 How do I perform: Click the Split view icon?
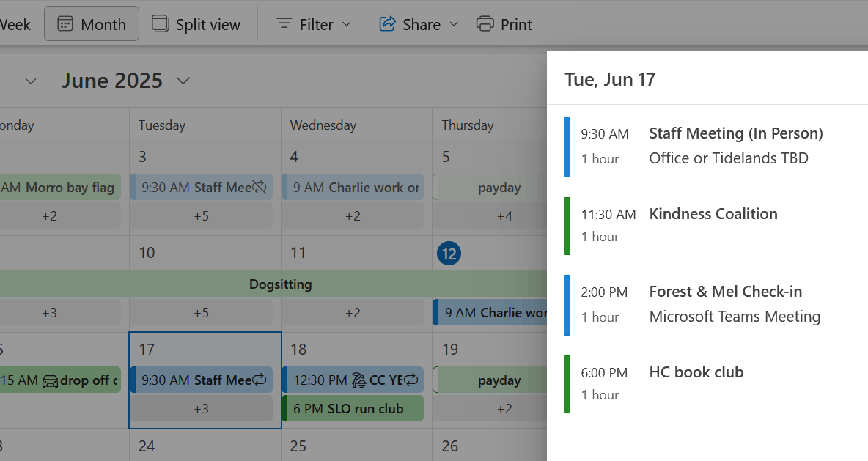coord(160,24)
